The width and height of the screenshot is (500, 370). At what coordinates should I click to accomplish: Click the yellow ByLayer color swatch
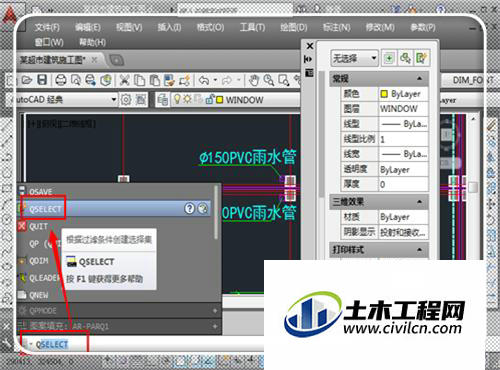pos(384,94)
